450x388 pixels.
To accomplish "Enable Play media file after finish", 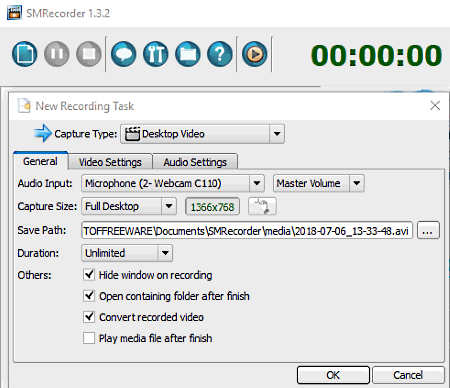I will (89, 338).
